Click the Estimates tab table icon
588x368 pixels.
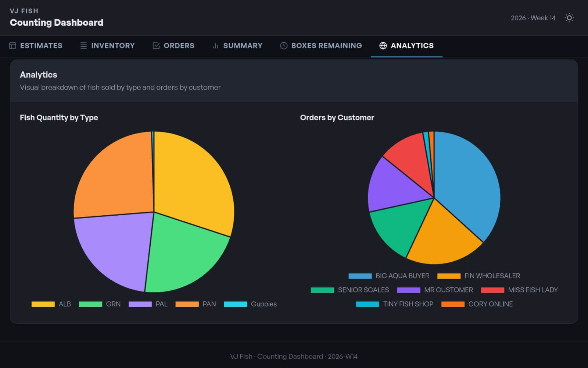pyautogui.click(x=12, y=46)
